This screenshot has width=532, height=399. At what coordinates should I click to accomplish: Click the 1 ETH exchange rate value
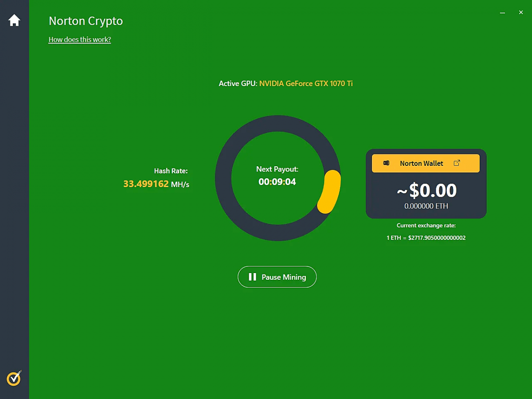[426, 238]
